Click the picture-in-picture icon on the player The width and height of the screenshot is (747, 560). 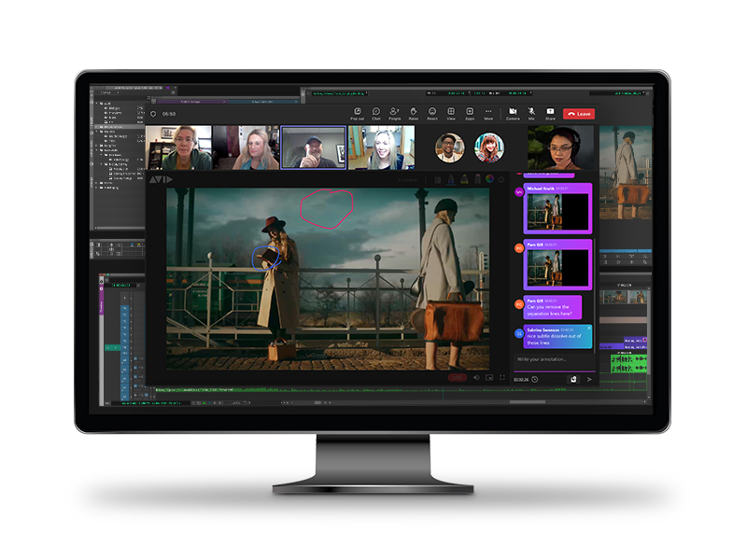coord(488,378)
